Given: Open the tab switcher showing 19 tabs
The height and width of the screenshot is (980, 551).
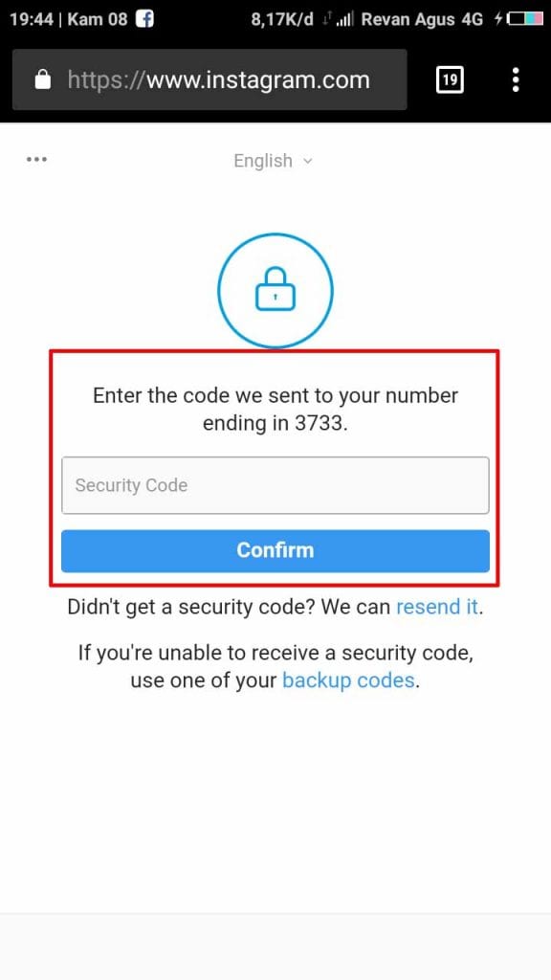Looking at the screenshot, I should [x=450, y=80].
